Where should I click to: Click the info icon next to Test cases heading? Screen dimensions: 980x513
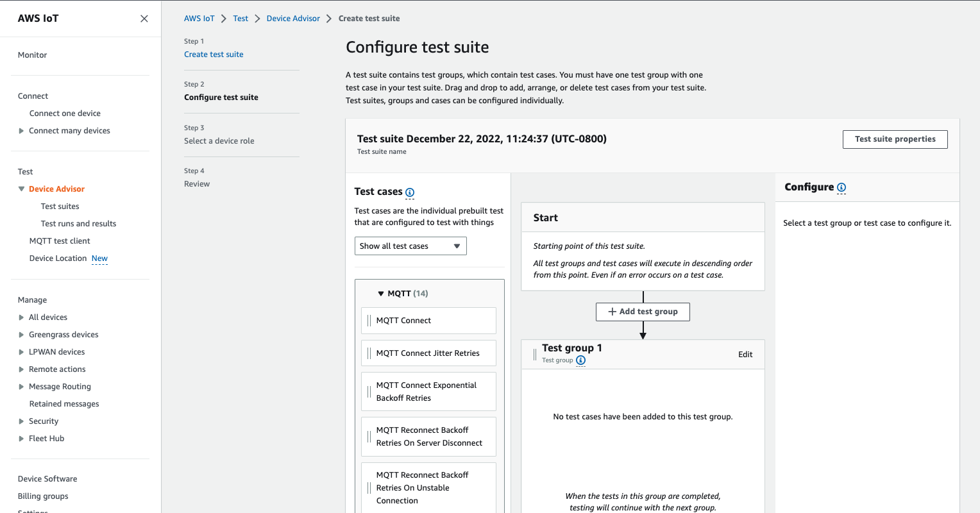[x=409, y=192]
